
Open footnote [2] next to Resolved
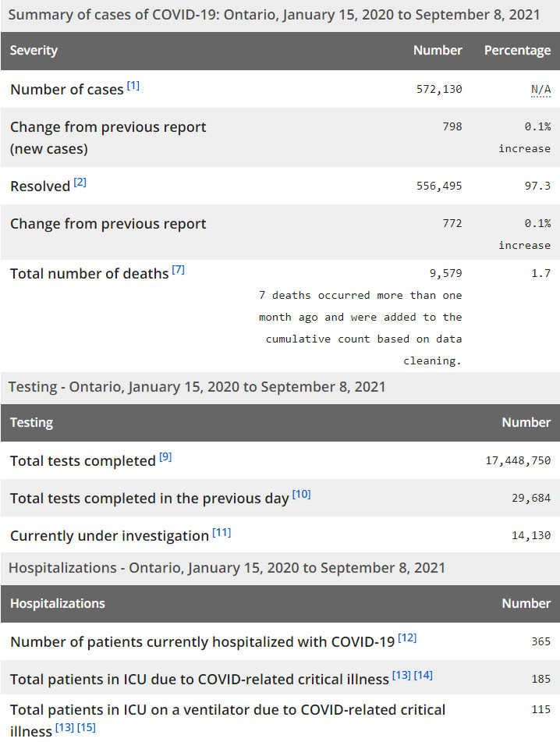click(x=80, y=183)
